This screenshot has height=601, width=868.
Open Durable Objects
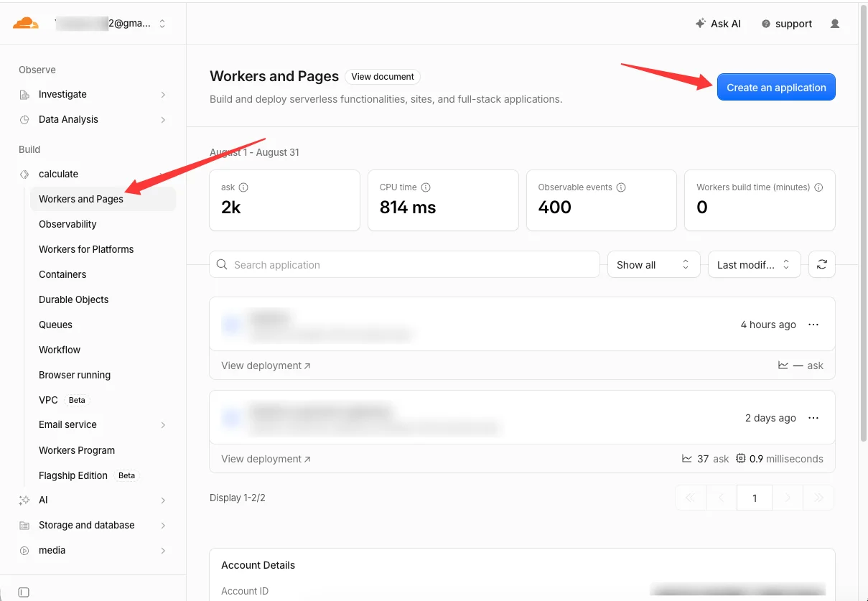click(x=74, y=299)
